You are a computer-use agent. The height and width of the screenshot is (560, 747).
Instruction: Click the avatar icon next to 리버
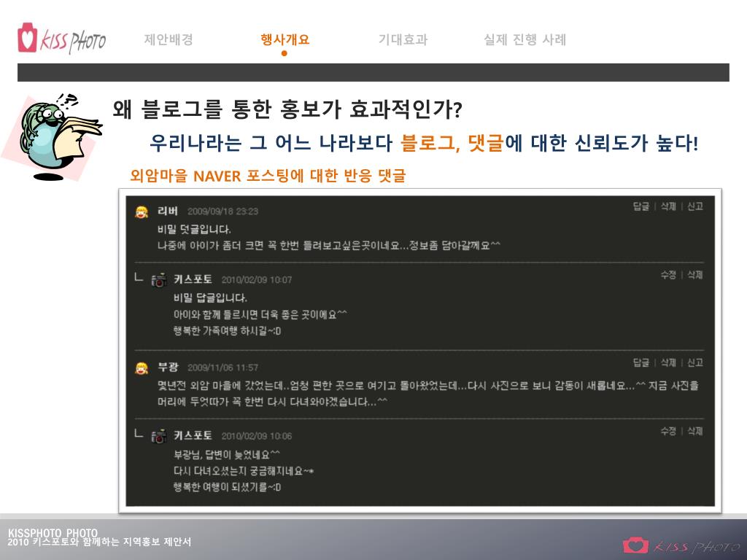pyautogui.click(x=142, y=212)
